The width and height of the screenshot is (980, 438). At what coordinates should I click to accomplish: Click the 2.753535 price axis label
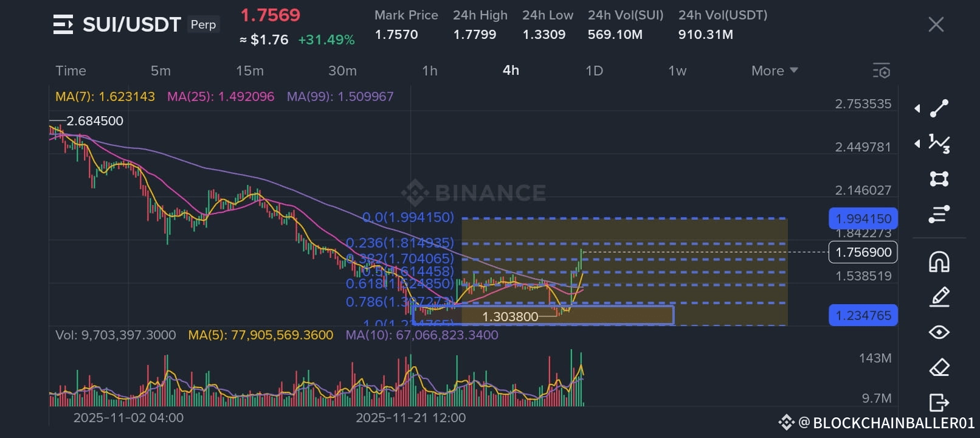(x=863, y=104)
